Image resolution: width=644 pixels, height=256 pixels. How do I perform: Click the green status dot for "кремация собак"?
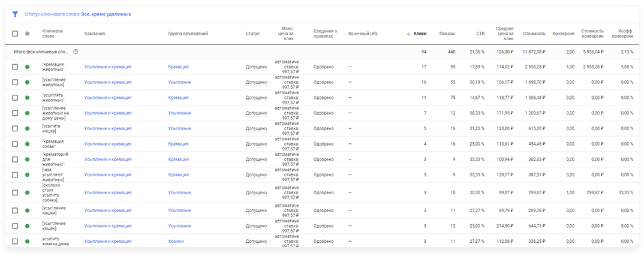tap(27, 144)
